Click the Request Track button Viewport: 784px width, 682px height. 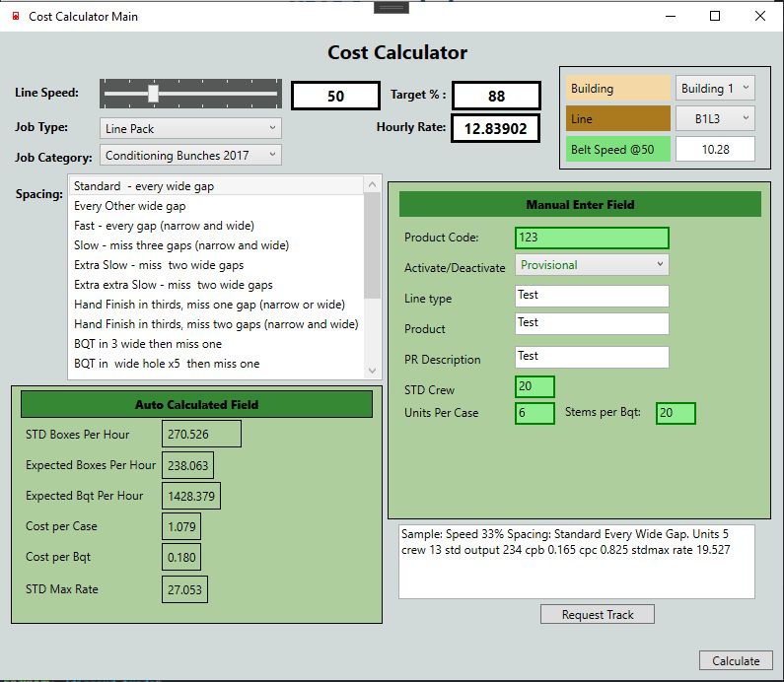[x=597, y=614]
